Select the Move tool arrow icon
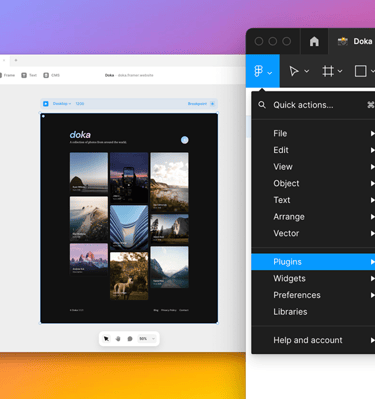This screenshot has height=399, width=375. click(294, 71)
